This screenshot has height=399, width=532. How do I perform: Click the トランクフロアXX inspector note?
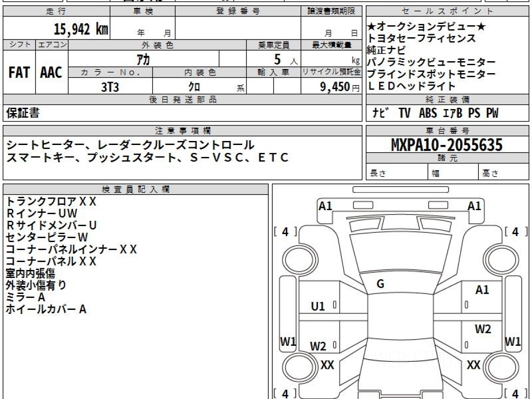click(51, 201)
